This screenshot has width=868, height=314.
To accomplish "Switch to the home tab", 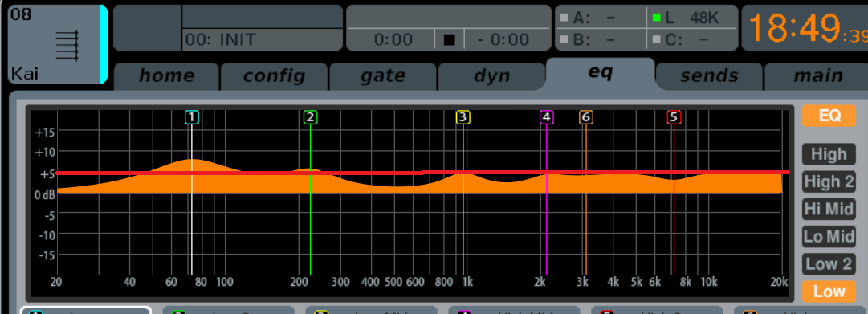I will point(166,76).
